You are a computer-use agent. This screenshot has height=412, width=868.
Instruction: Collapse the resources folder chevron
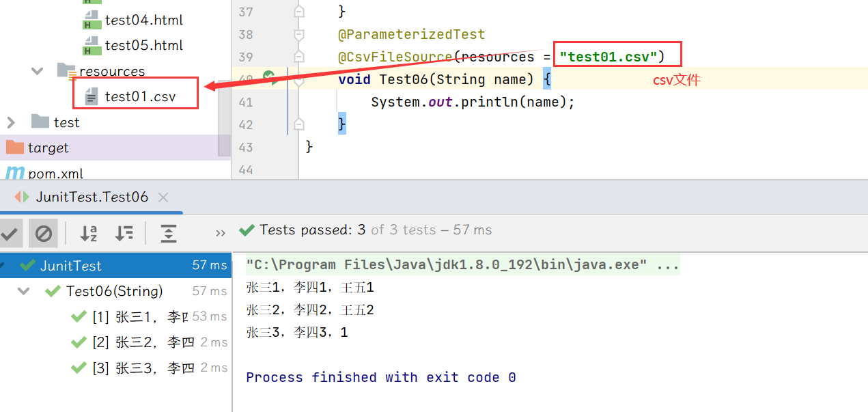coord(38,71)
